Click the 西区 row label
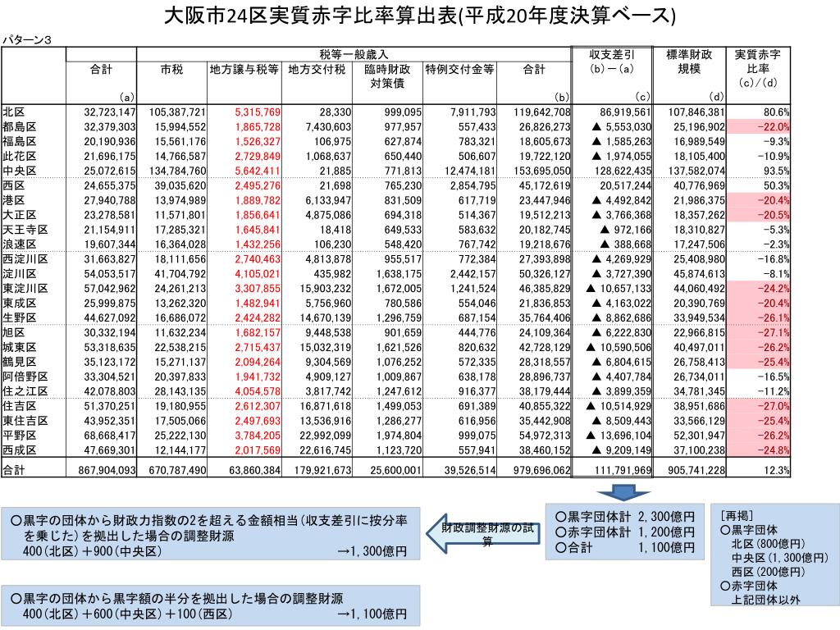Screen dimensions: 840x630 point(14,185)
